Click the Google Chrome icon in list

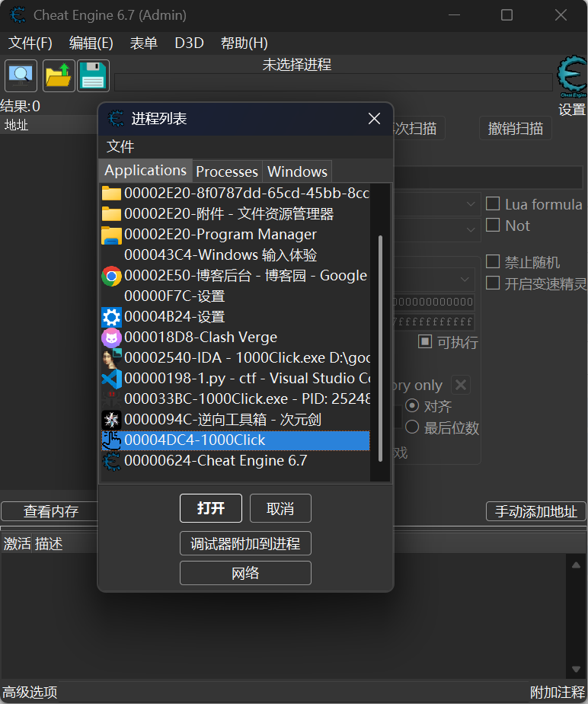(111, 276)
